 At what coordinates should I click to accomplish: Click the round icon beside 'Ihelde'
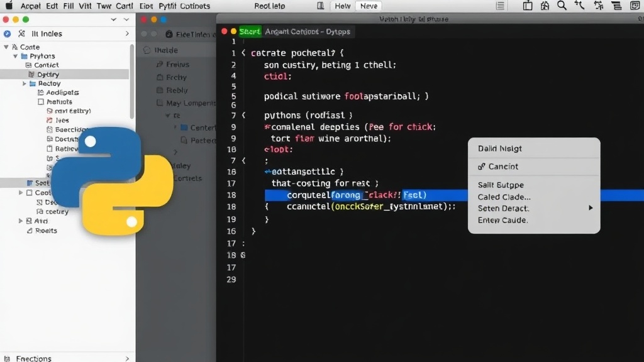click(147, 50)
